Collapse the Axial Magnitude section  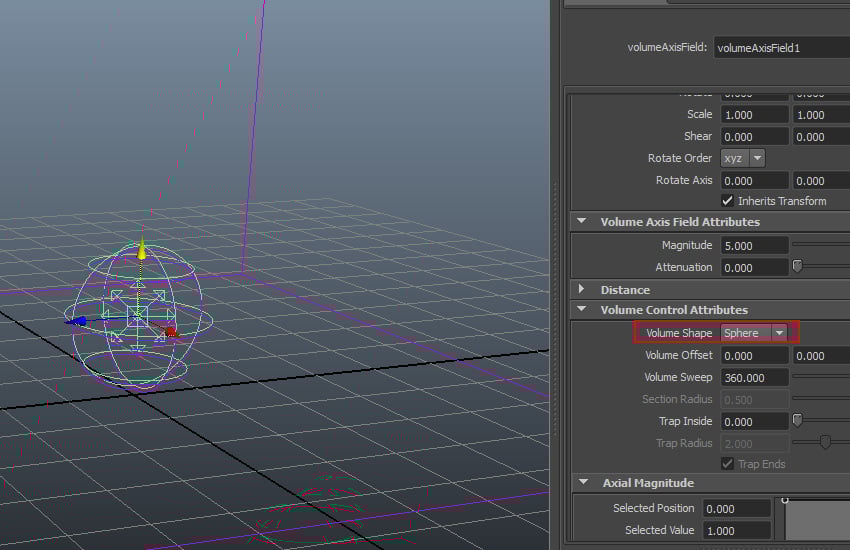(581, 483)
